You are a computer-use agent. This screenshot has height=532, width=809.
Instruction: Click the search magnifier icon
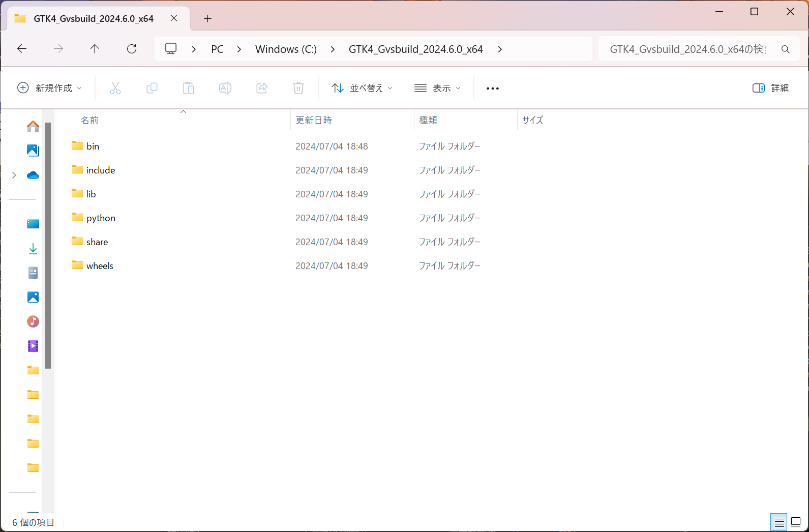[785, 49]
